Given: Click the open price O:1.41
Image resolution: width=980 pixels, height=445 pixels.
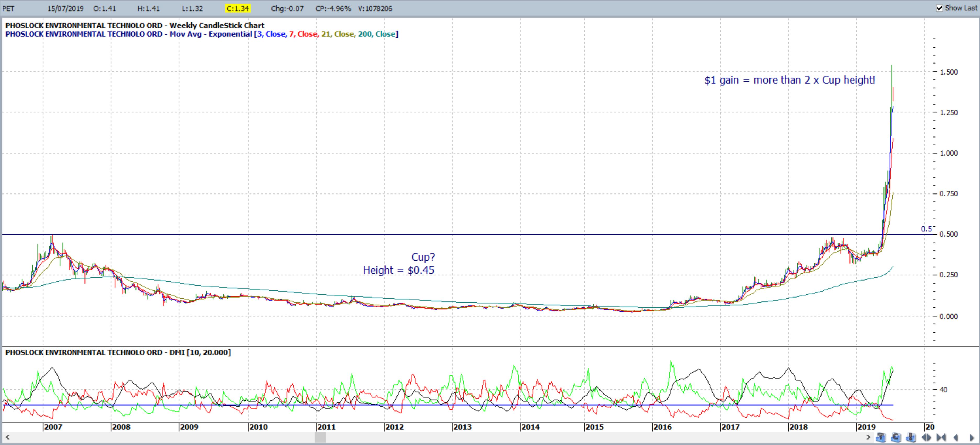Looking at the screenshot, I should 104,8.
